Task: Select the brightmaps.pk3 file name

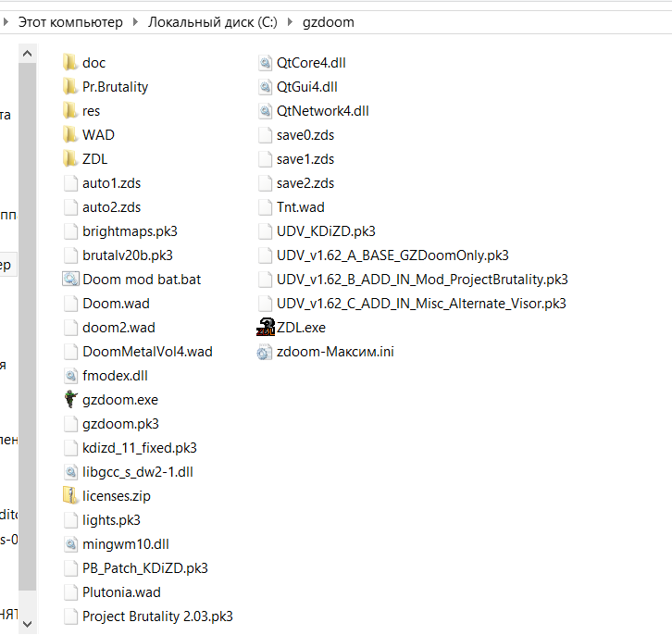Action: 130,231
